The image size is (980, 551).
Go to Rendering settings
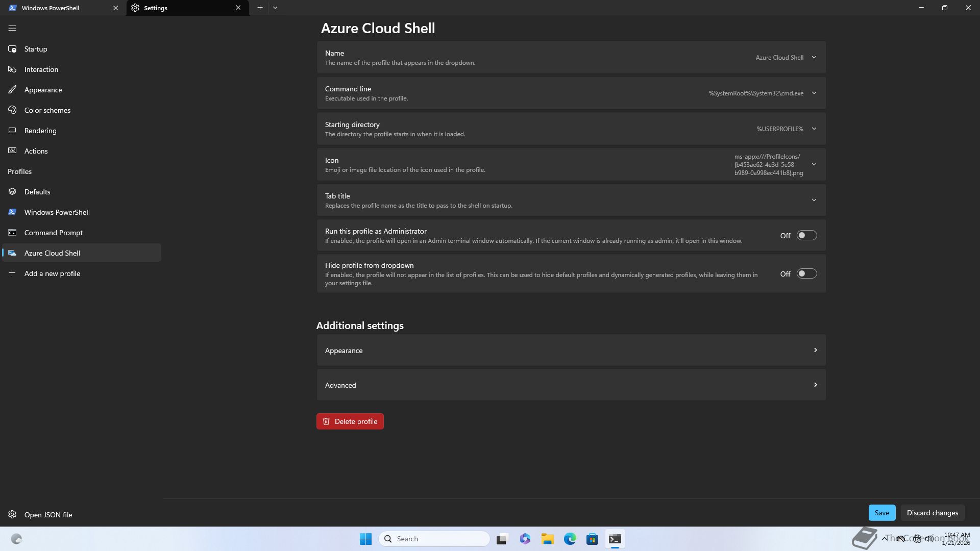pos(40,131)
